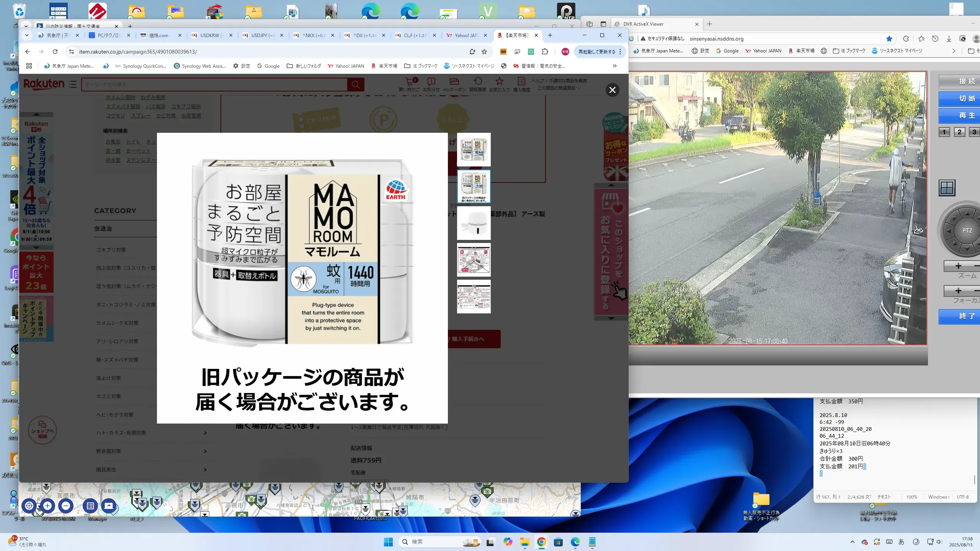Image resolution: width=980 pixels, height=551 pixels.
Task: Close the product image lightbox
Action: 612,90
